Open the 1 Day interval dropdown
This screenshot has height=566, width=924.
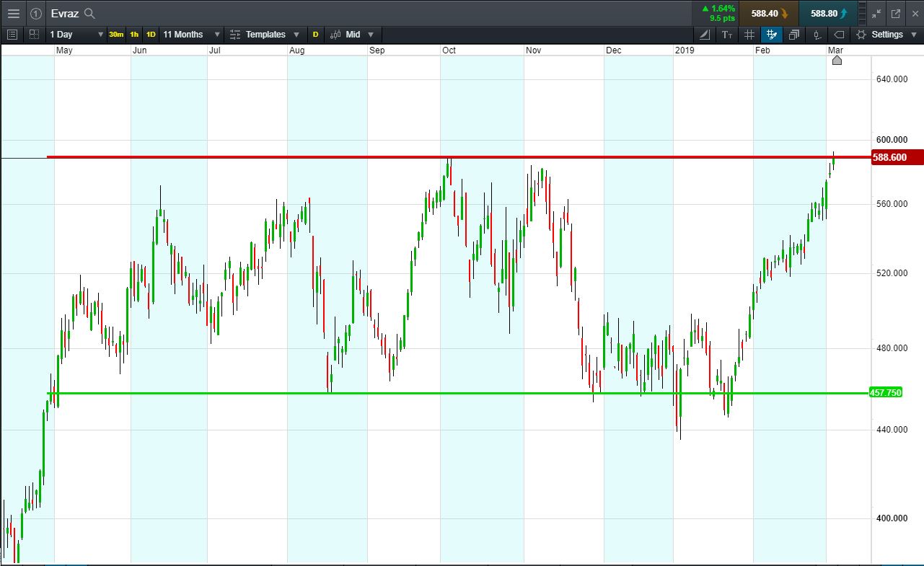tap(77, 34)
